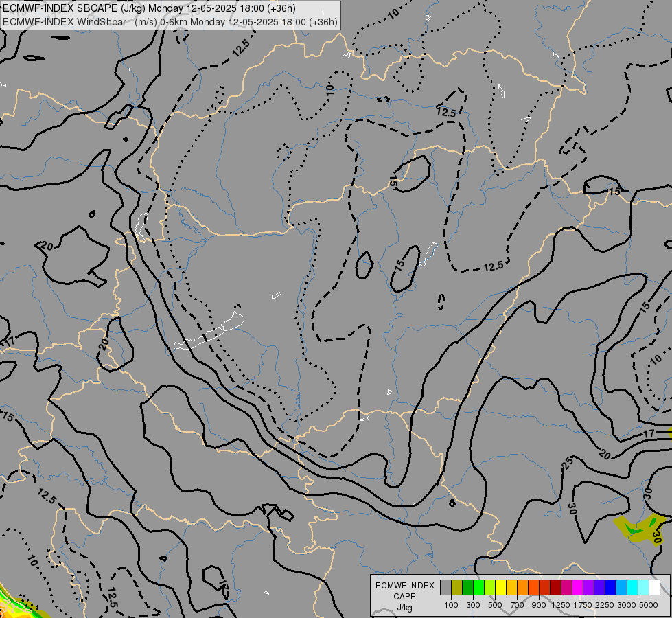Pick the crimson pink swatch right of 1250
The height and width of the screenshot is (618, 672).
pyautogui.click(x=566, y=588)
